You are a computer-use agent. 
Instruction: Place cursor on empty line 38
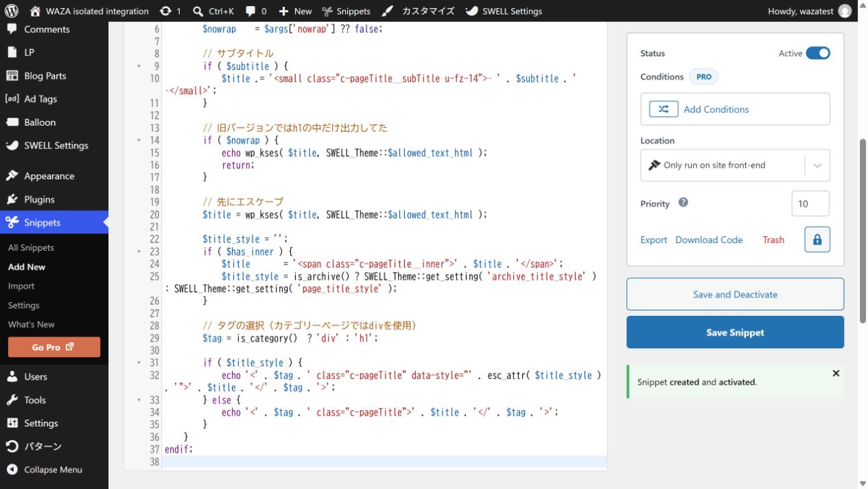point(384,462)
